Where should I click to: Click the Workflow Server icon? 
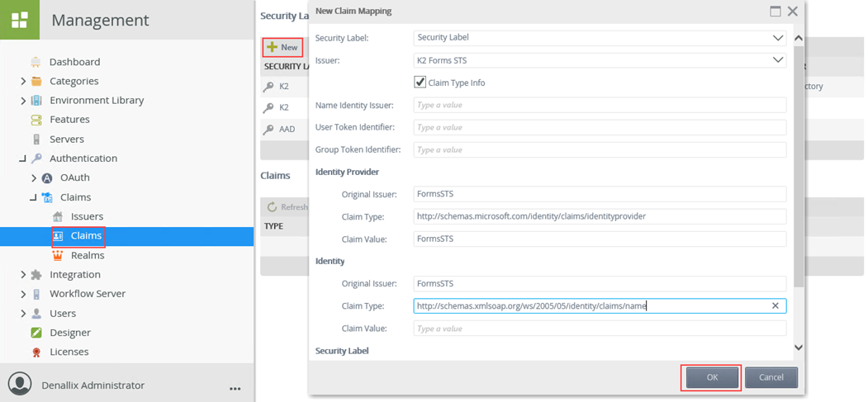click(36, 294)
